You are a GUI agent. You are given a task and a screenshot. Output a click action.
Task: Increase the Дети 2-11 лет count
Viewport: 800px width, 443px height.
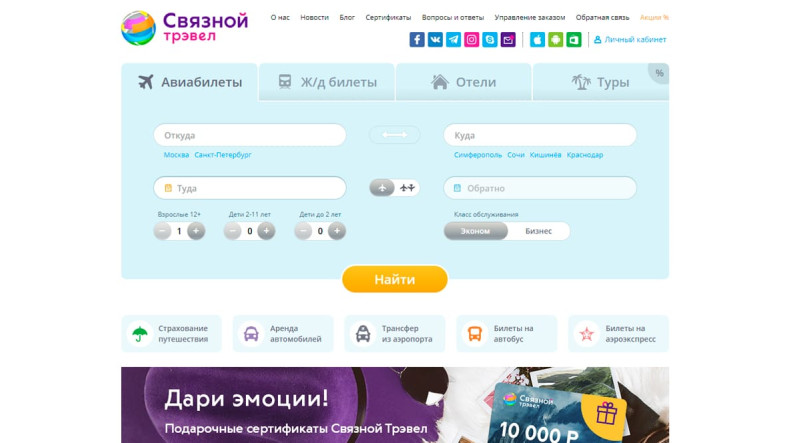(266, 231)
